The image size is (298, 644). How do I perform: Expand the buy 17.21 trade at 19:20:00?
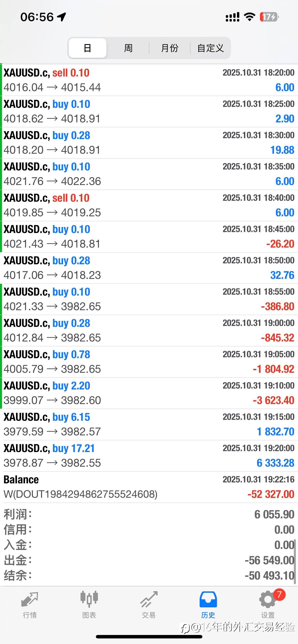coord(149,456)
